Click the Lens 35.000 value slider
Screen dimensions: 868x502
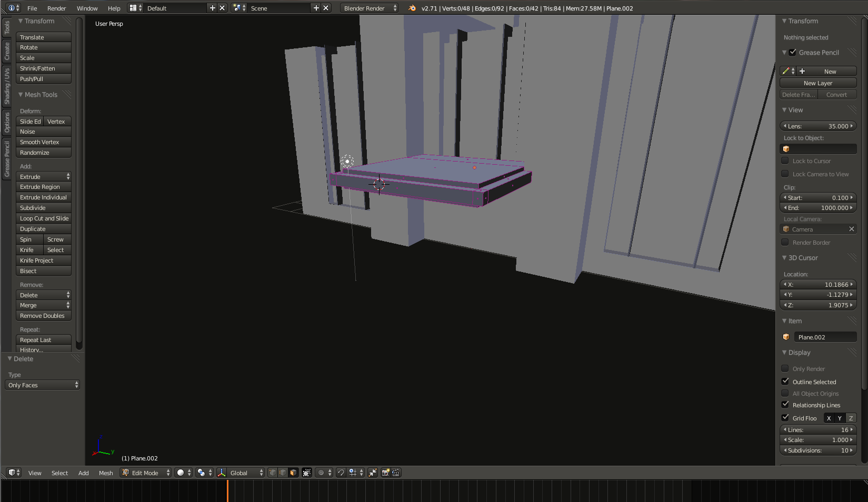(x=817, y=126)
